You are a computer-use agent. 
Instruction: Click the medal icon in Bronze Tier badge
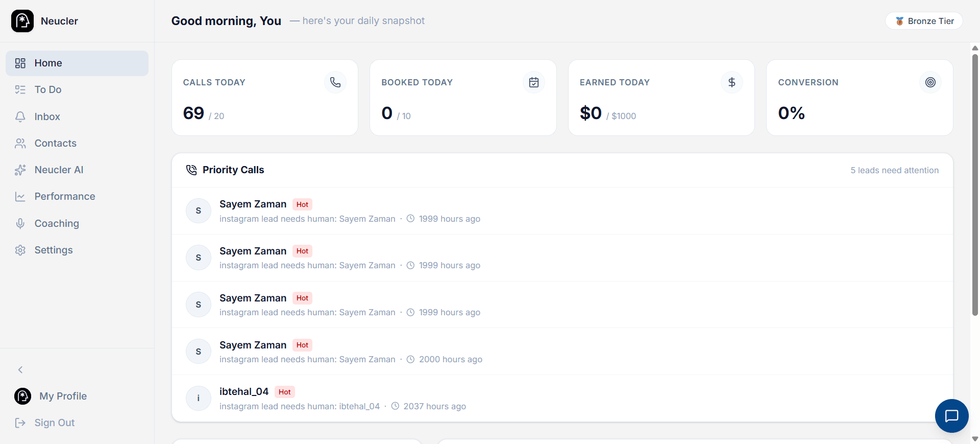tap(899, 21)
